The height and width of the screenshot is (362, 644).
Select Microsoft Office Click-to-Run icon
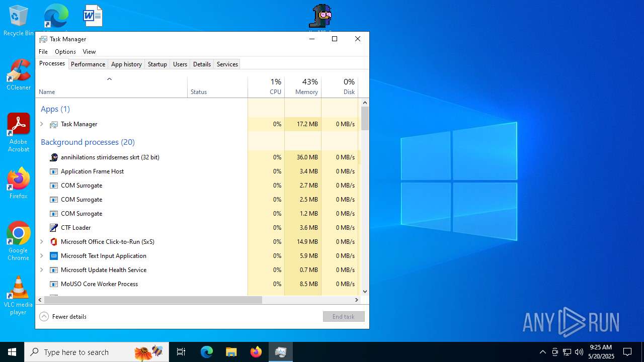(x=54, y=242)
